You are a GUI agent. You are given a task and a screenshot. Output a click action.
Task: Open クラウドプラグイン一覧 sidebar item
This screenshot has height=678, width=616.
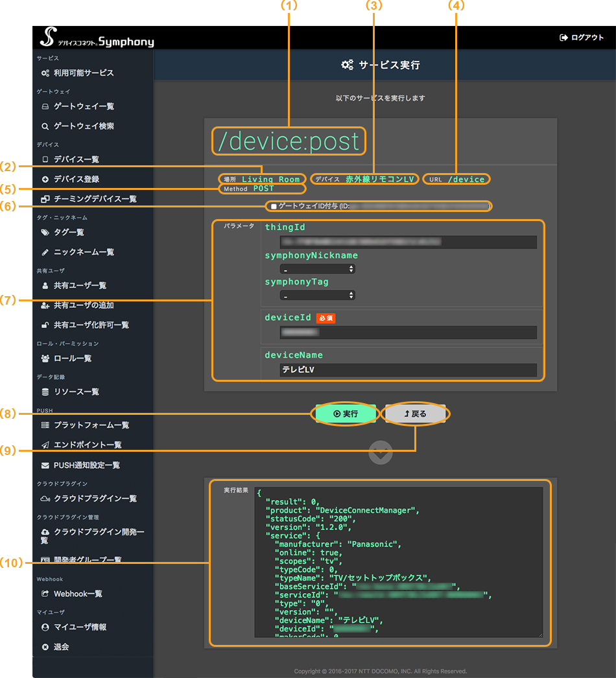click(x=95, y=498)
